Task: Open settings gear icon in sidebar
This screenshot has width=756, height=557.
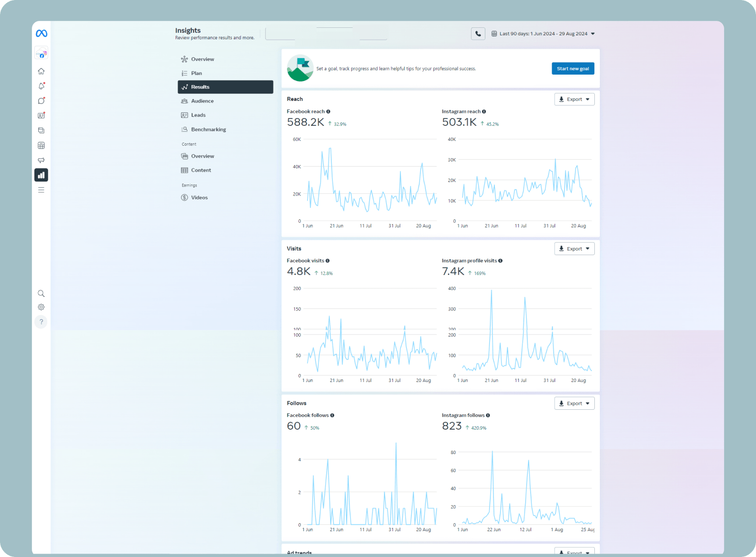Action: tap(41, 307)
